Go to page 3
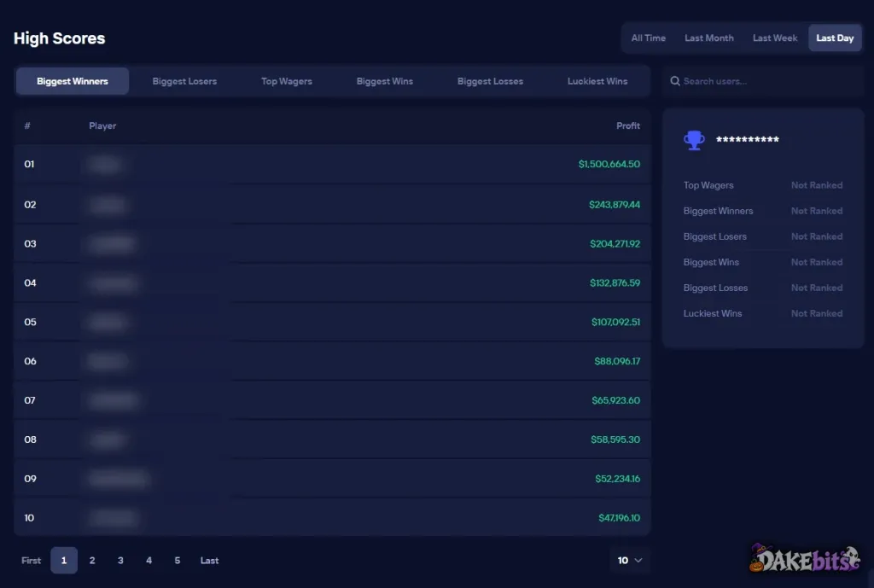Screen dimensions: 874x588 [x=120, y=560]
